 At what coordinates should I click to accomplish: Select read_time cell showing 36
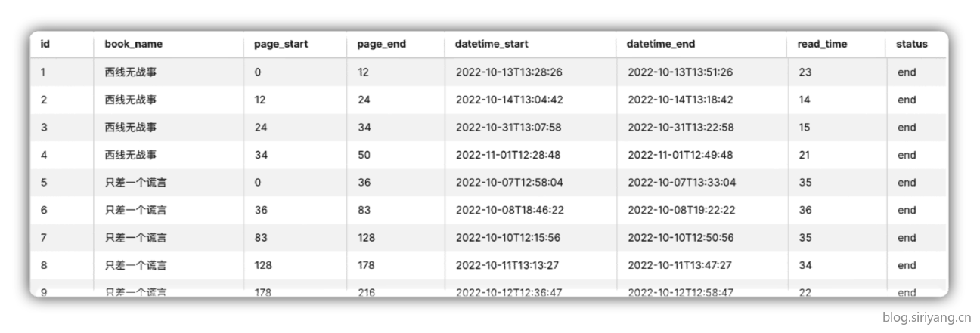point(805,210)
